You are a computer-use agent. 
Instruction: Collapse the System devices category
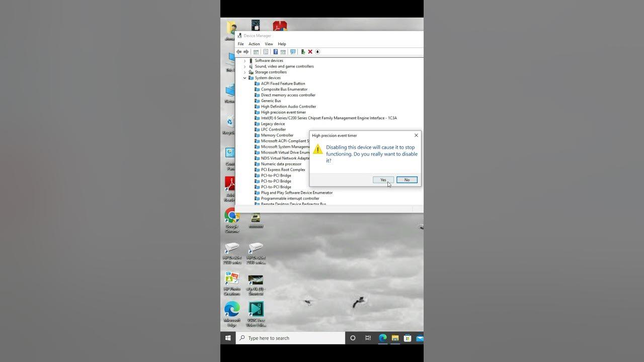[x=245, y=78]
